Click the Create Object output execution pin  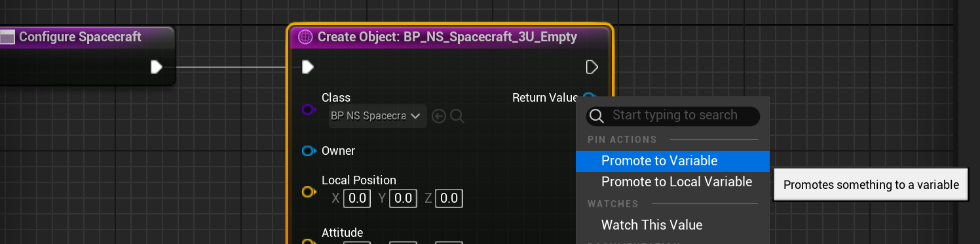pos(592,67)
